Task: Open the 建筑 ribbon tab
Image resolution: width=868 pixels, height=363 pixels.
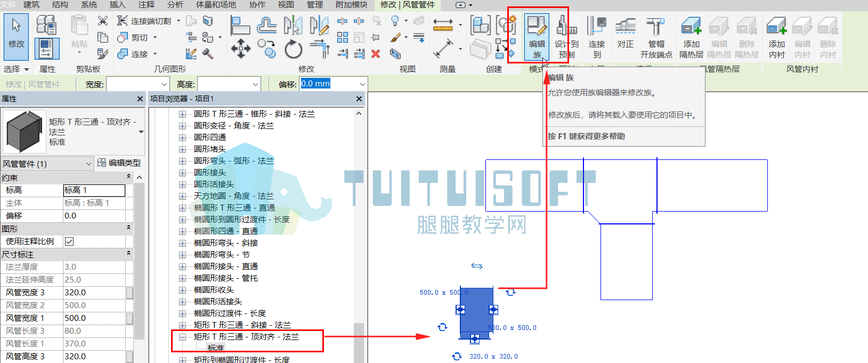Action: coord(31,5)
